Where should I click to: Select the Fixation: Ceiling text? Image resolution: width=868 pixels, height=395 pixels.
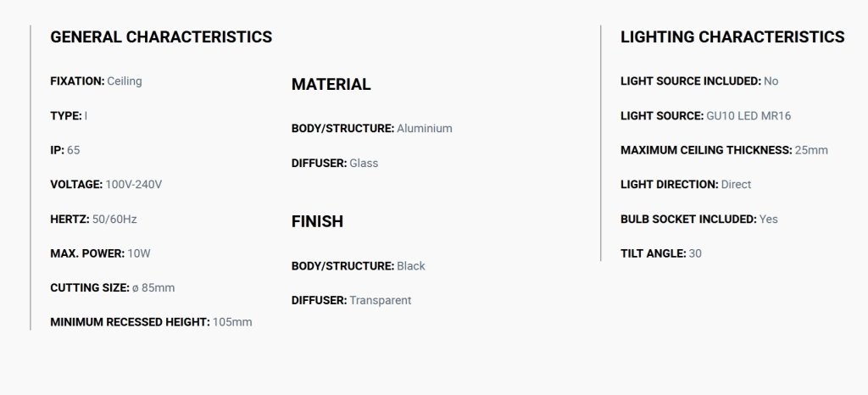pyautogui.click(x=96, y=81)
